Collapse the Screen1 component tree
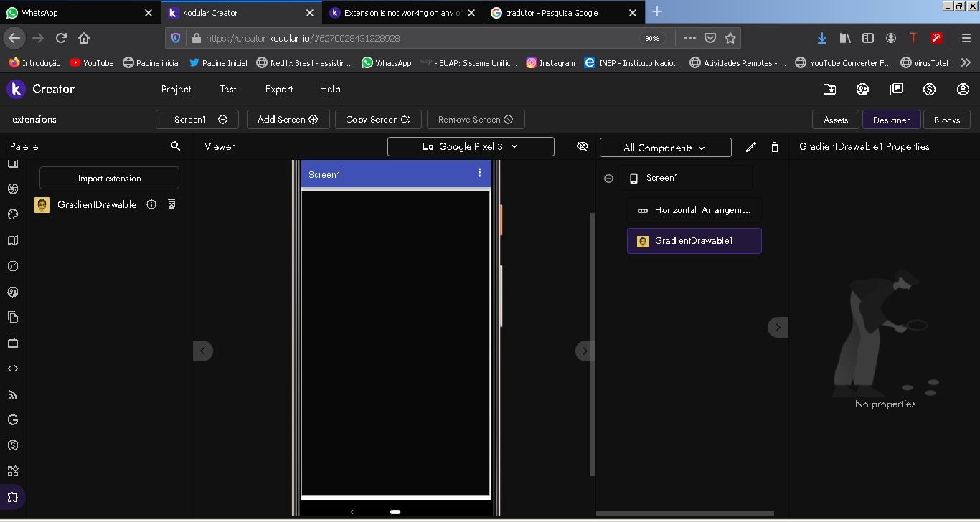Viewport: 980px width, 522px height. tap(609, 179)
